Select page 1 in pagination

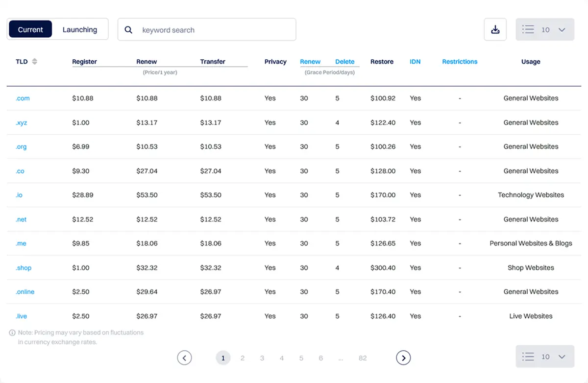tap(223, 358)
